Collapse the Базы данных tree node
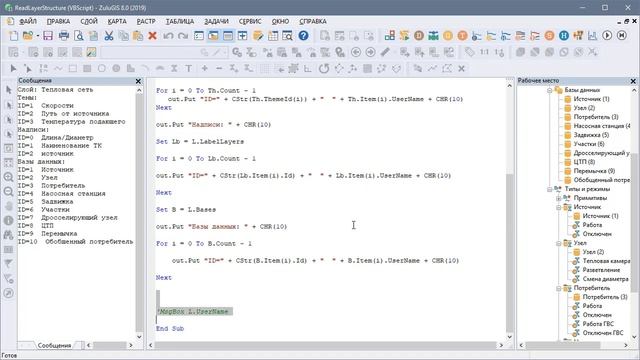The image size is (640, 360). pos(550,90)
